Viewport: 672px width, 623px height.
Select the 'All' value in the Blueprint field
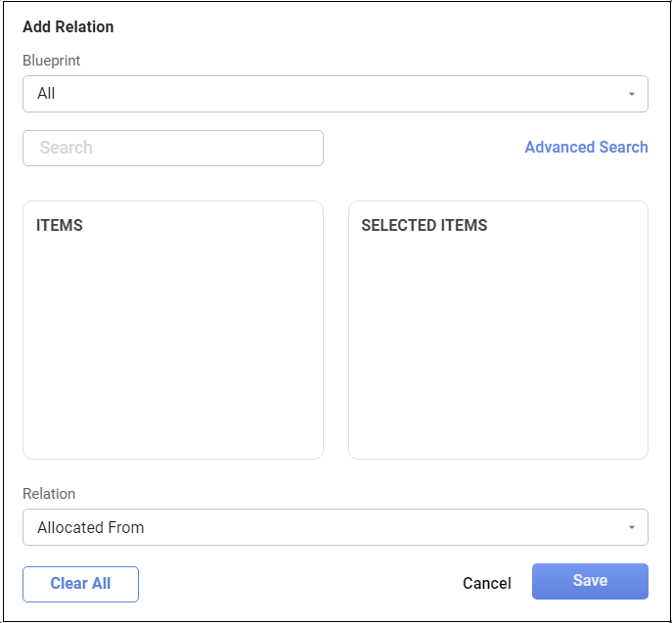pyautogui.click(x=47, y=94)
